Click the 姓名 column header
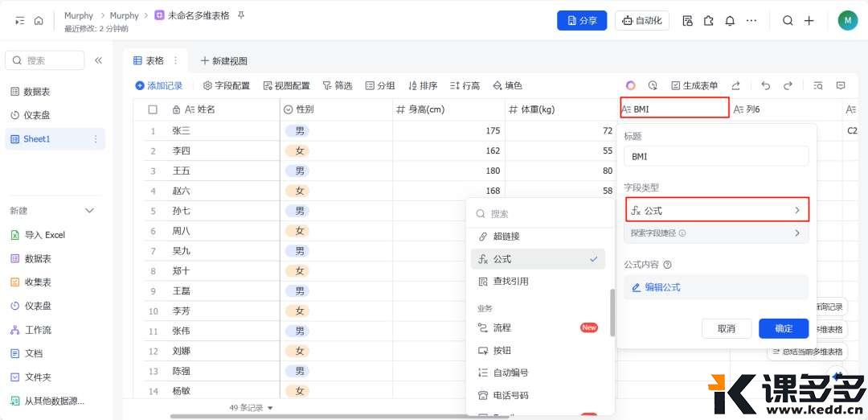 [x=223, y=109]
